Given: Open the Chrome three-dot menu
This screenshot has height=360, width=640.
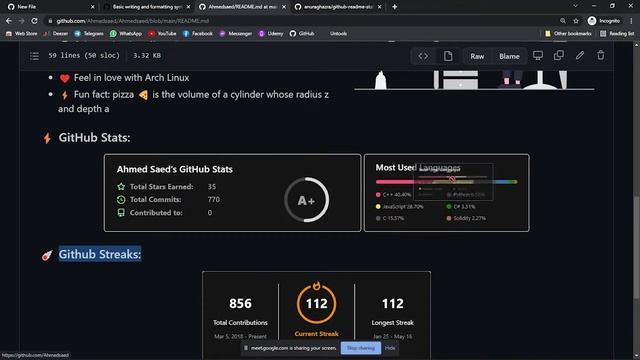Looking at the screenshot, I should (x=631, y=20).
